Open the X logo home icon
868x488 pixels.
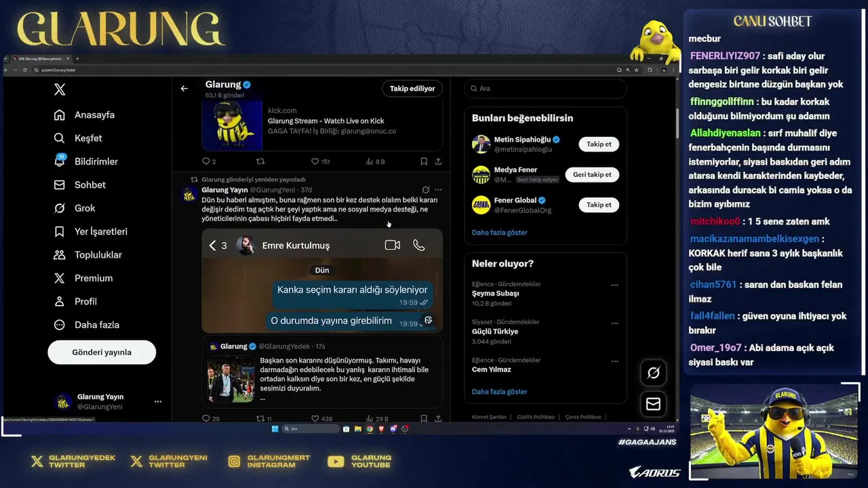pyautogui.click(x=60, y=89)
